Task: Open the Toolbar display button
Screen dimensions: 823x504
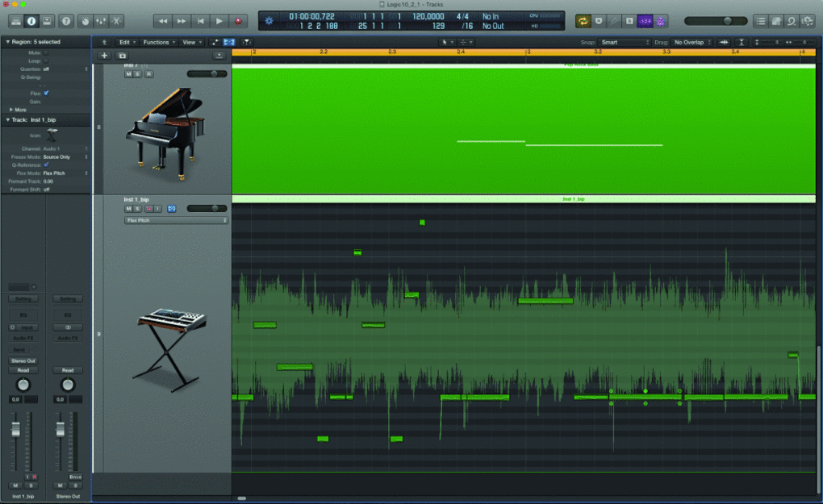Action: (48, 22)
